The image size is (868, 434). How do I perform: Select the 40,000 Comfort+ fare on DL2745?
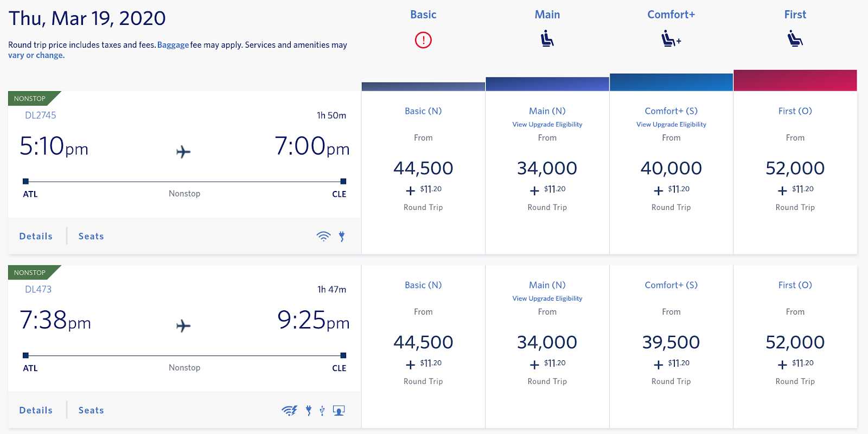click(x=671, y=168)
